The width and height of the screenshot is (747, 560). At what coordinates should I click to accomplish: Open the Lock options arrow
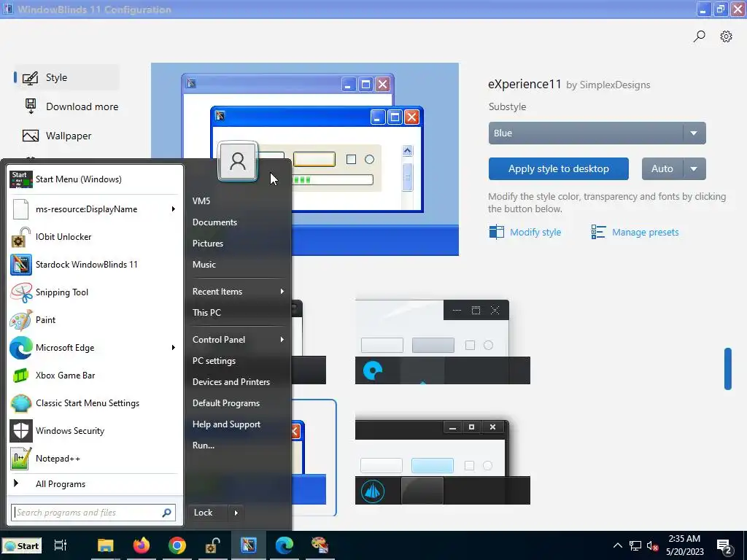point(236,513)
